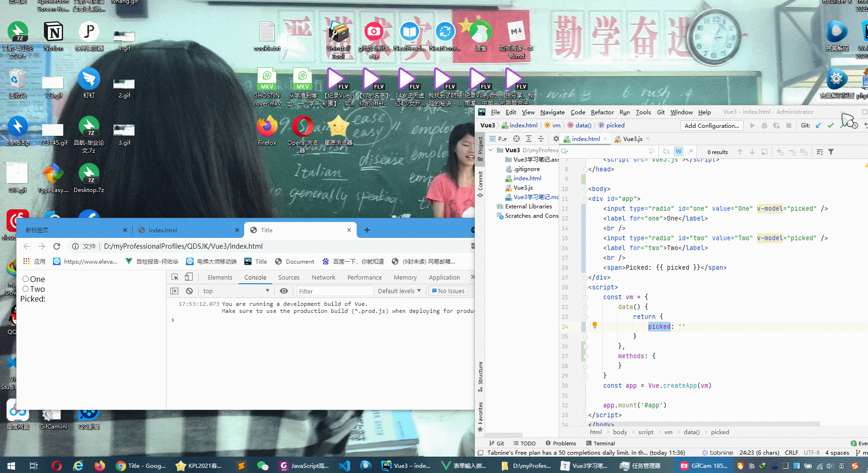Screen dimensions: 868x473
Task: Click the Git commit checkmark icon
Action: tap(831, 126)
